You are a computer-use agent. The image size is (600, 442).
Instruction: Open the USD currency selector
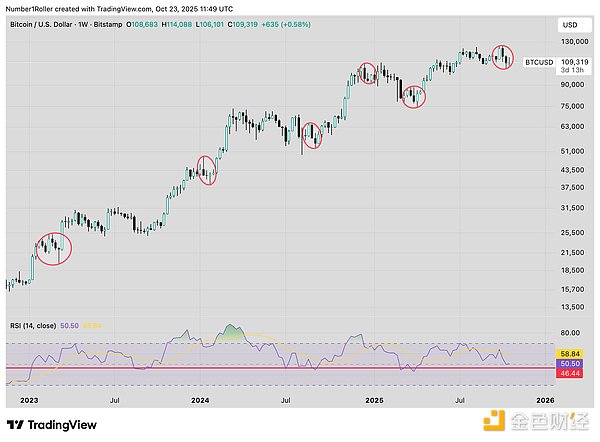(x=572, y=23)
